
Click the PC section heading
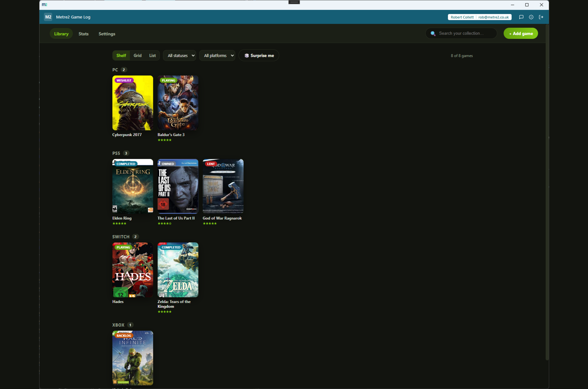[x=115, y=70]
